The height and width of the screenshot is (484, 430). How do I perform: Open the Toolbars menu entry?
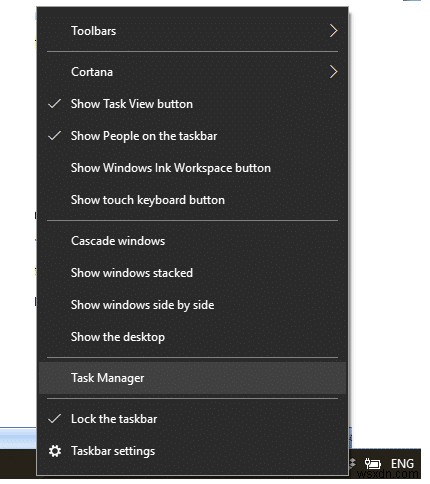[192, 31]
